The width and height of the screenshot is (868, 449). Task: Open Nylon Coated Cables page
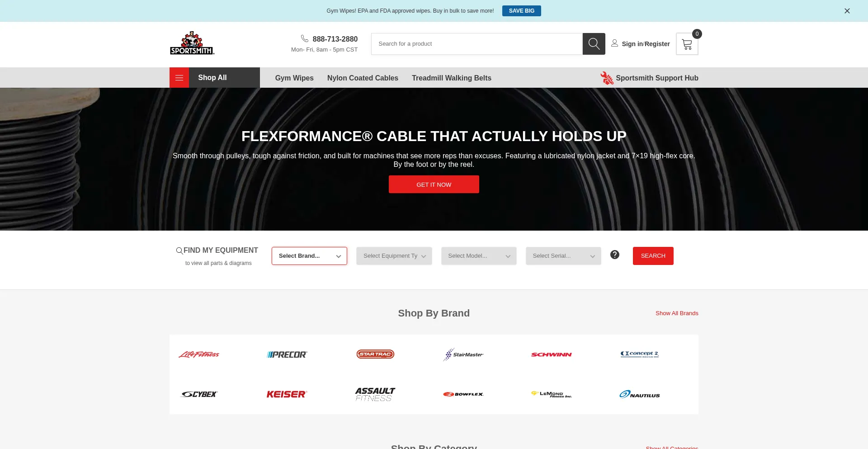[x=363, y=78]
